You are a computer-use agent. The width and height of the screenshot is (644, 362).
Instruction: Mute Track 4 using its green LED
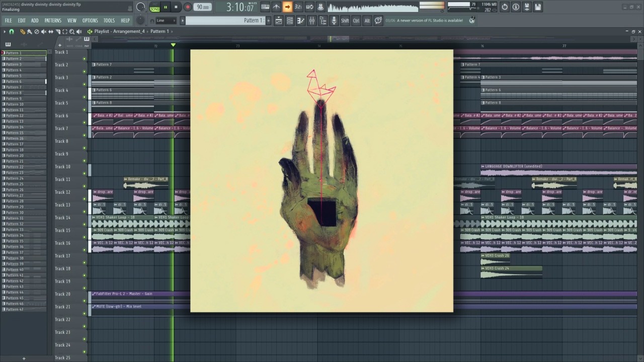point(84,97)
